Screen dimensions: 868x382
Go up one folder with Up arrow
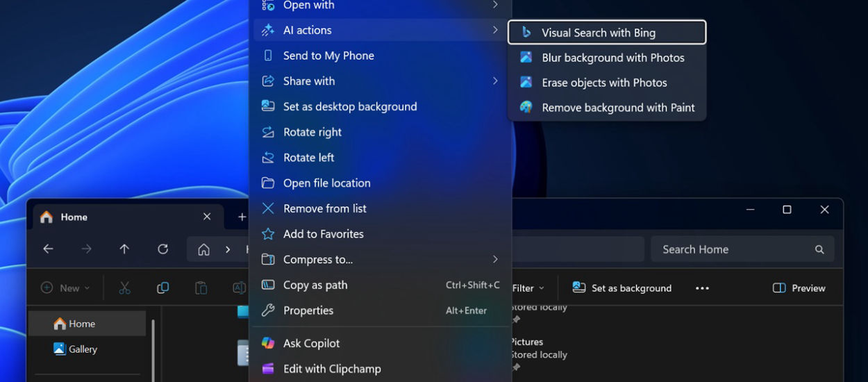pos(124,249)
